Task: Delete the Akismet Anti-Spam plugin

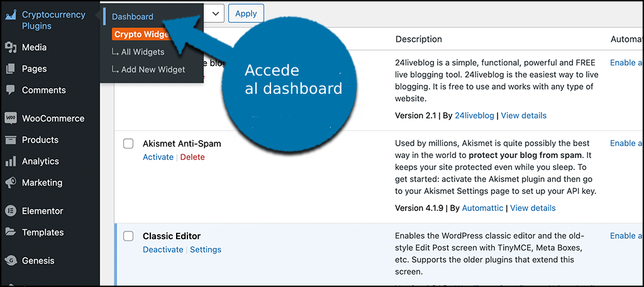Action: click(192, 157)
